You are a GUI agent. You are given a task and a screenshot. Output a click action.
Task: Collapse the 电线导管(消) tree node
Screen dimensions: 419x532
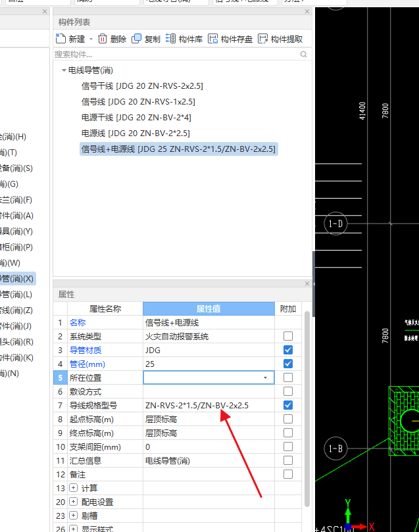pyautogui.click(x=64, y=70)
